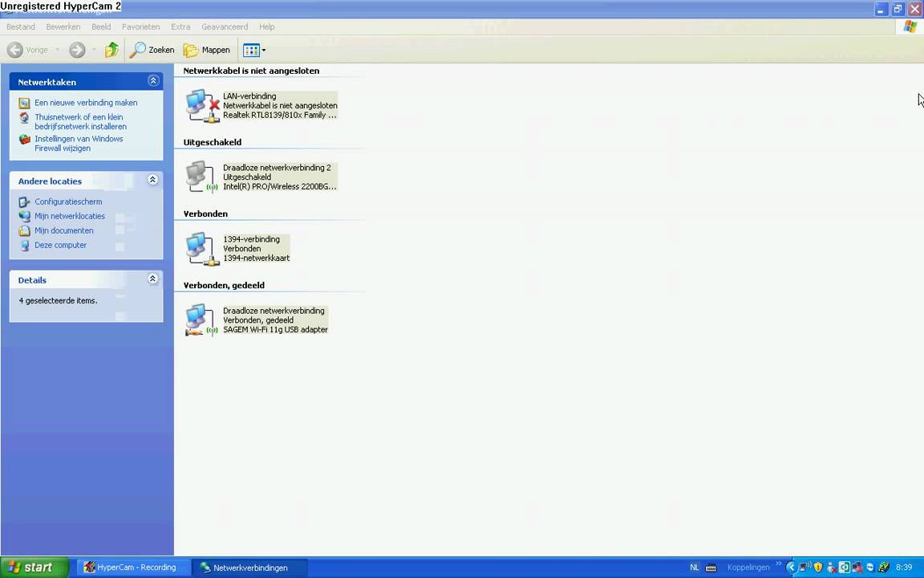Open Configuratiescherm link

67,201
